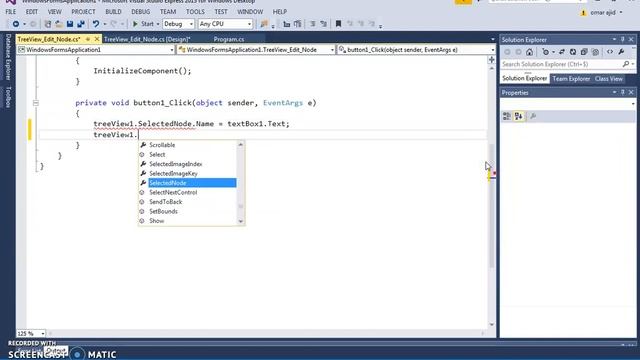Toggle Show All Files in Solution Explorer
The image size is (640, 360).
point(596,52)
